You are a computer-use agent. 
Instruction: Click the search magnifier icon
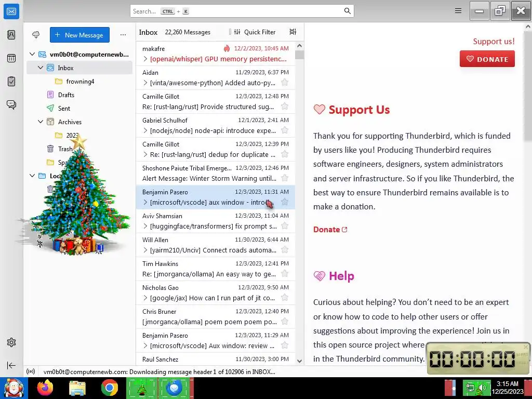coord(347,11)
